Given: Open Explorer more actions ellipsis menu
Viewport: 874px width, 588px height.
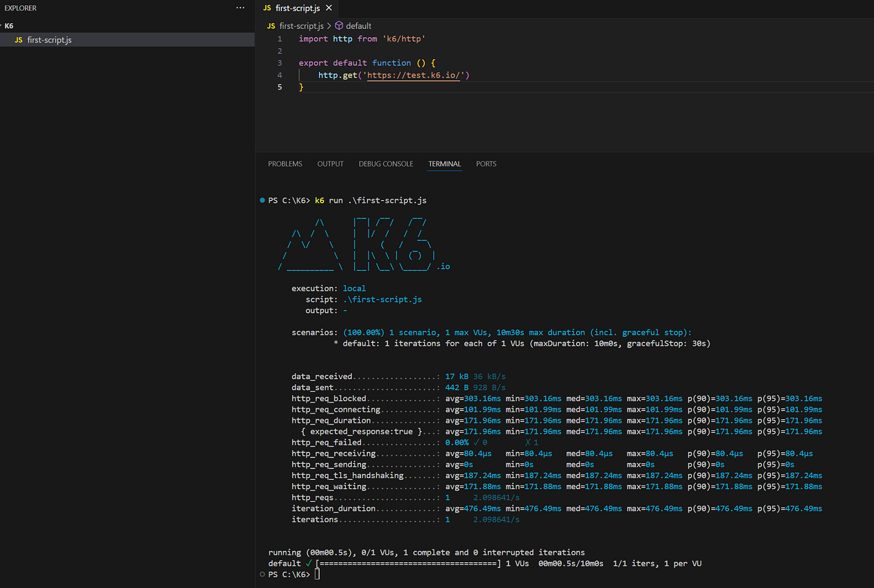Looking at the screenshot, I should 240,8.
